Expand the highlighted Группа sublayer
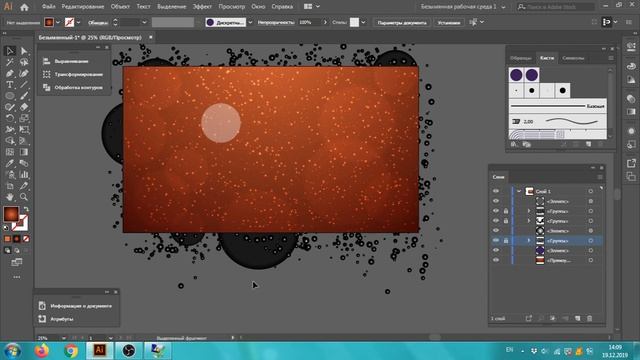 click(529, 241)
